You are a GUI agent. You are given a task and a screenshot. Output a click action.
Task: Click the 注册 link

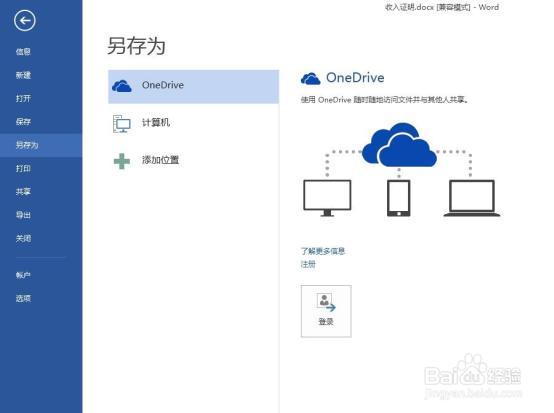point(308,264)
